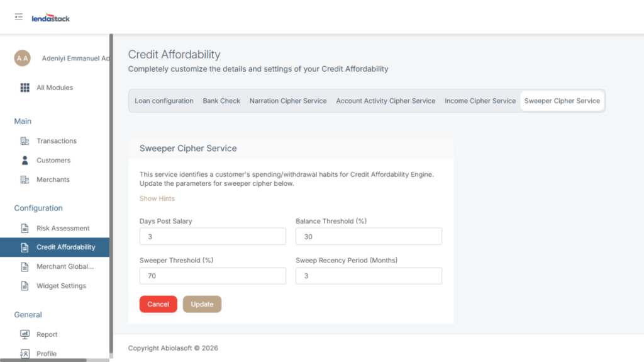This screenshot has height=362, width=644.
Task: Open All Modules grid icon
Action: tap(25, 88)
